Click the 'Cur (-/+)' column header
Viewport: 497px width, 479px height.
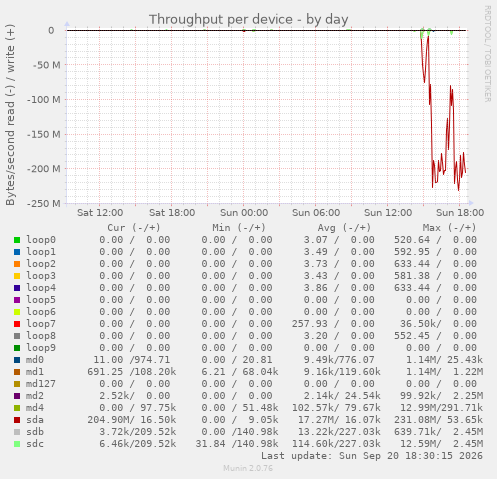[134, 228]
